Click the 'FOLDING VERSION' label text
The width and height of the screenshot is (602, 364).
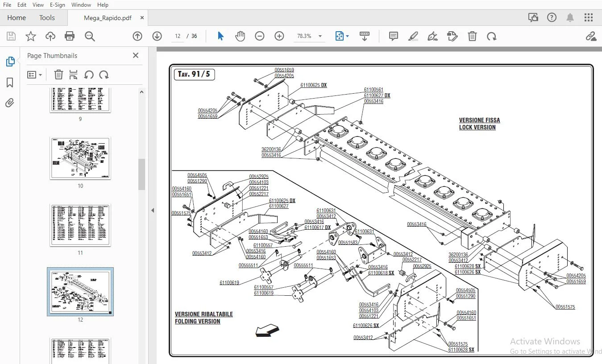click(x=198, y=321)
